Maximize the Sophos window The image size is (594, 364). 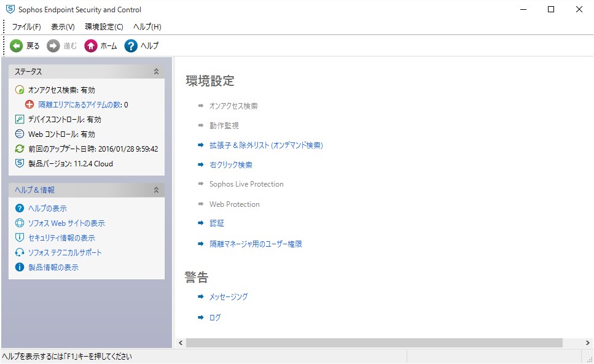click(551, 9)
